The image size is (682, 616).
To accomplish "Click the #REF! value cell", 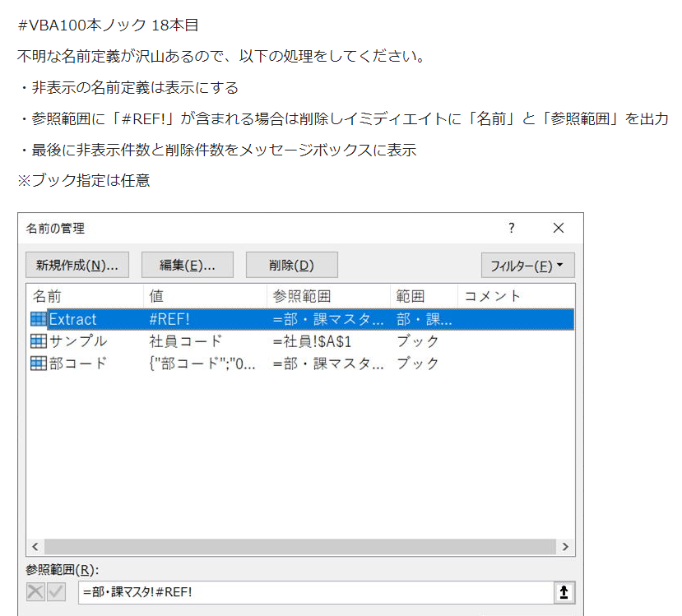I will tap(169, 319).
